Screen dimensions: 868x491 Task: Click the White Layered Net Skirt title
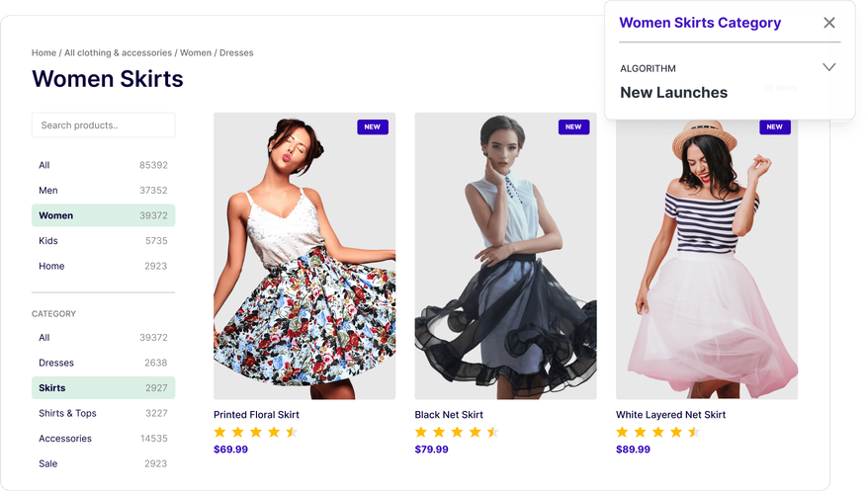670,415
